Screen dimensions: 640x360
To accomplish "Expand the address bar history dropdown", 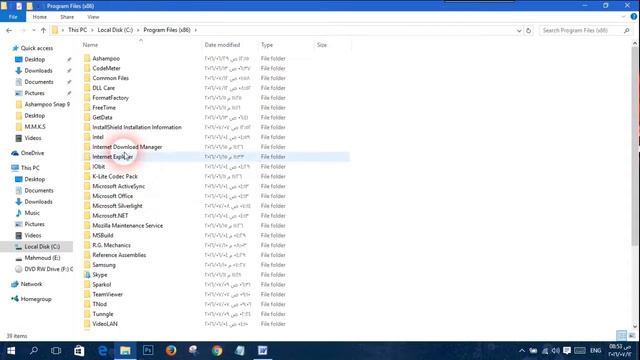I will point(519,30).
